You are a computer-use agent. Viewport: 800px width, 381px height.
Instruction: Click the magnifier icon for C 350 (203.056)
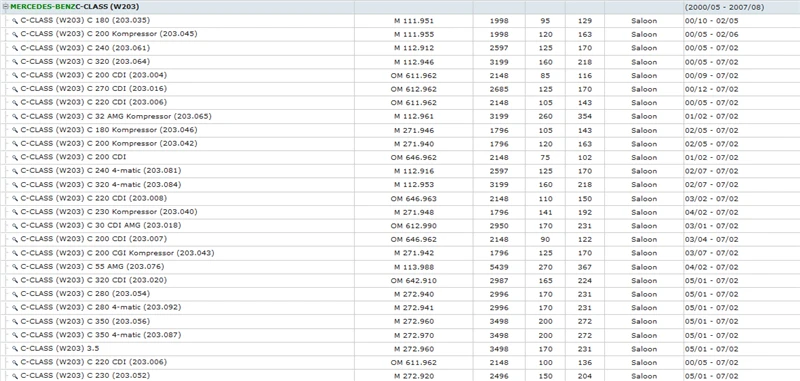point(15,322)
